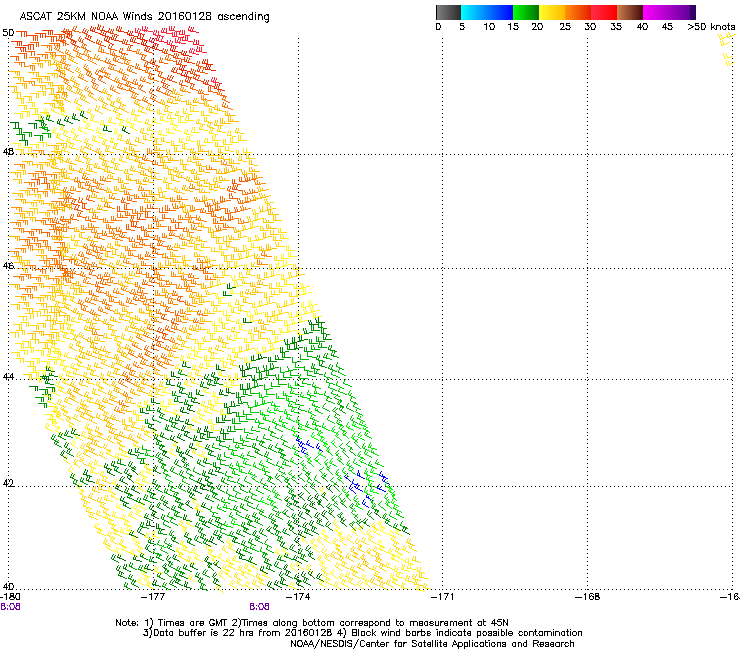Click the 'NOAA/NESDIS/Center for Satellite Applications and Research' credit

click(432, 644)
